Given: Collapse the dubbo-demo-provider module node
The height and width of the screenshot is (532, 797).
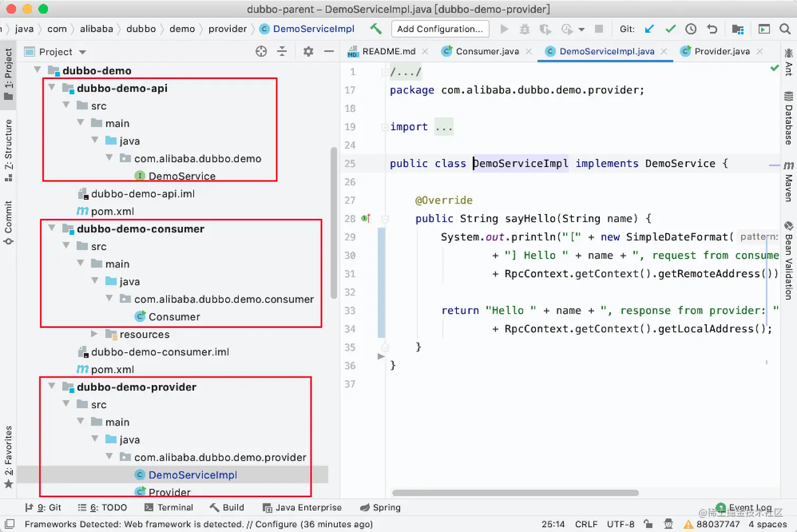Looking at the screenshot, I should click(x=52, y=386).
